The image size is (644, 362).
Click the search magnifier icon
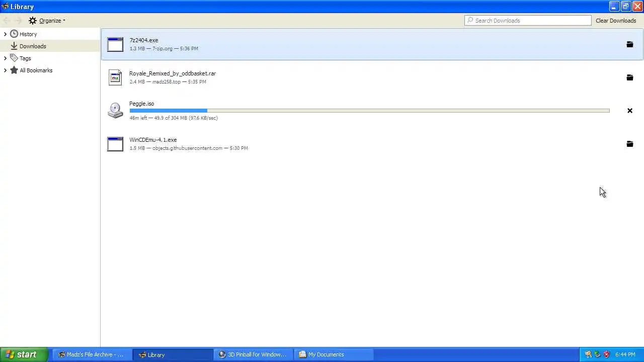tap(470, 21)
